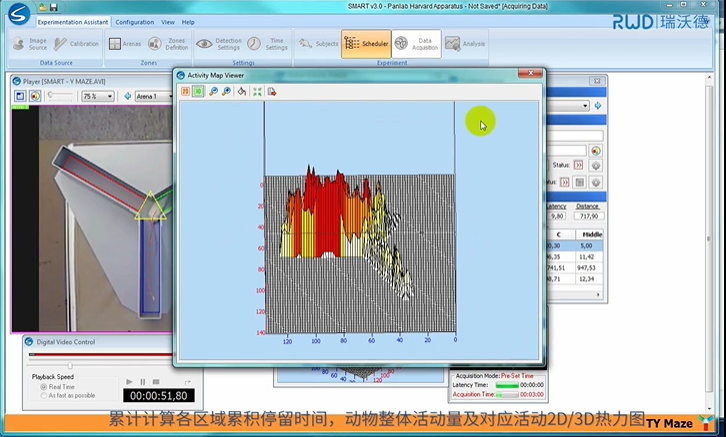Open the Calibration tool
This screenshot has width=726, height=437.
pos(76,44)
